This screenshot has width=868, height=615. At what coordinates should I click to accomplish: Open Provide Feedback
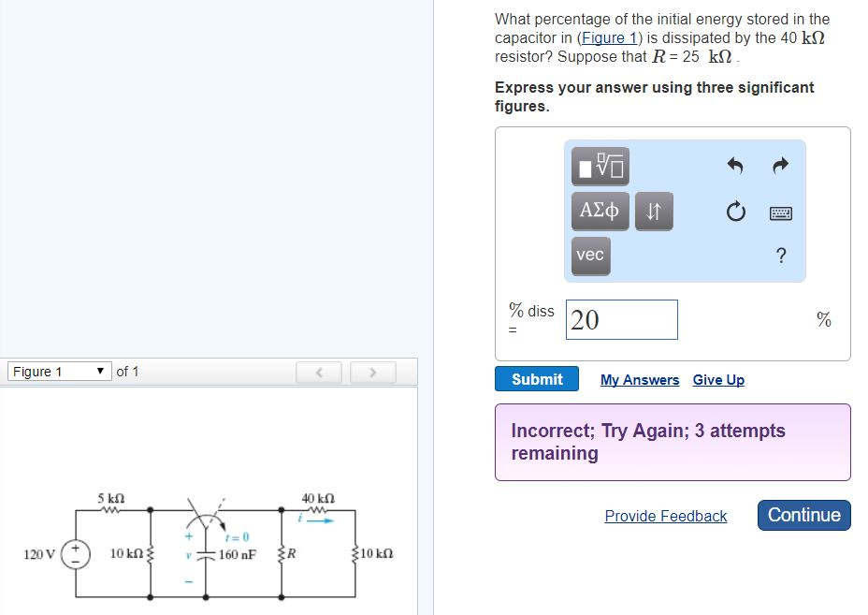[666, 516]
